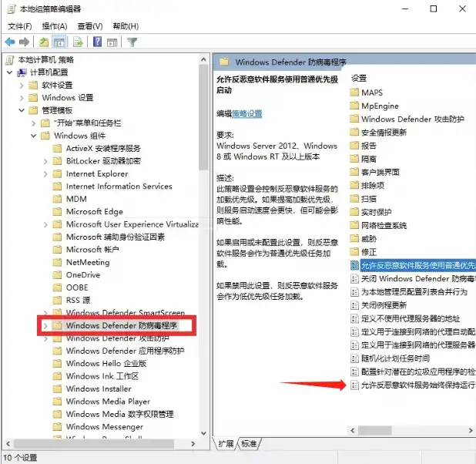
Task: Click the Export list toolbar icon
Action: coord(78,42)
